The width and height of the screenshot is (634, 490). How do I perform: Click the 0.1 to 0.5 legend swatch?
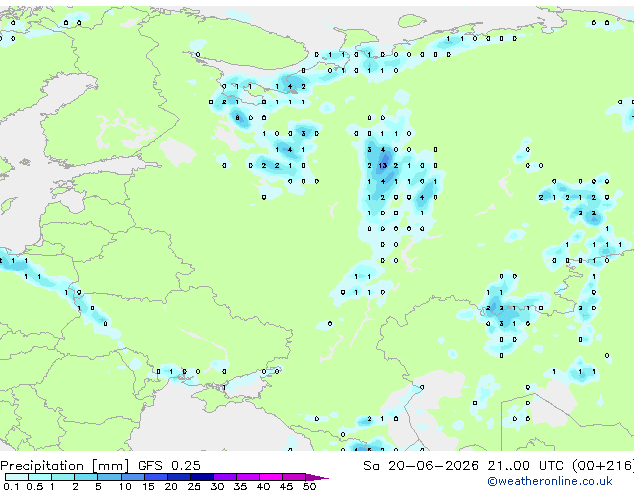17,477
